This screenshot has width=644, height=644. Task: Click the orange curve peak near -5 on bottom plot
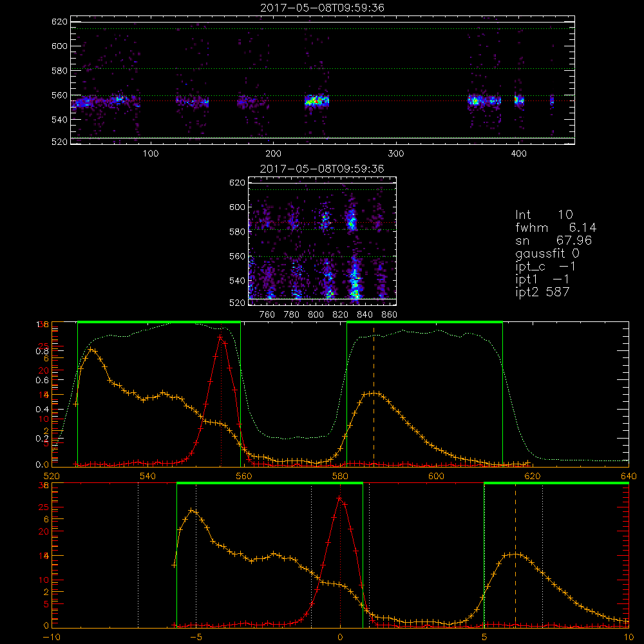coord(191,511)
